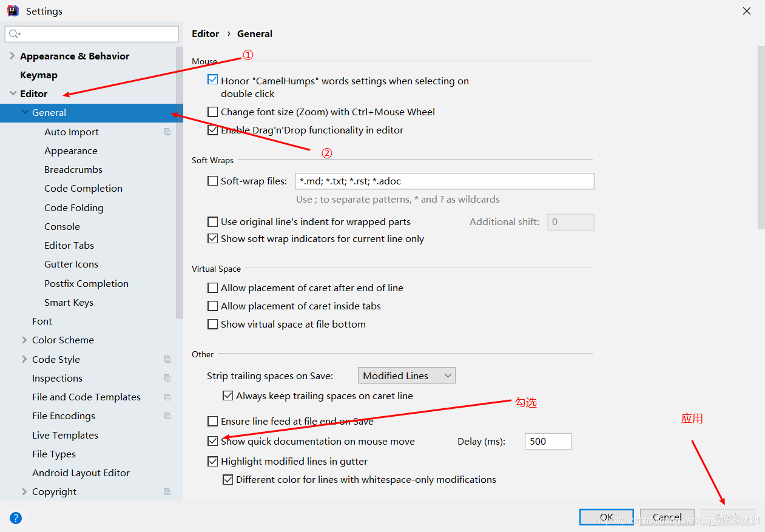Click the help question mark icon
Image resolution: width=765 pixels, height=532 pixels.
pyautogui.click(x=16, y=518)
